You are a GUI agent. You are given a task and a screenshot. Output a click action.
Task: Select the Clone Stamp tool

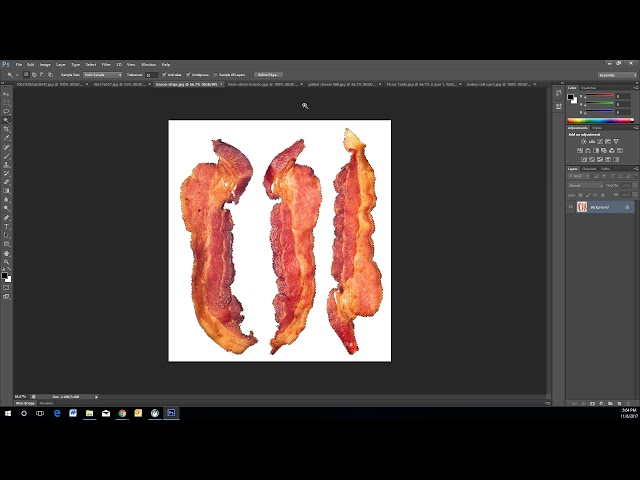pos(6,165)
